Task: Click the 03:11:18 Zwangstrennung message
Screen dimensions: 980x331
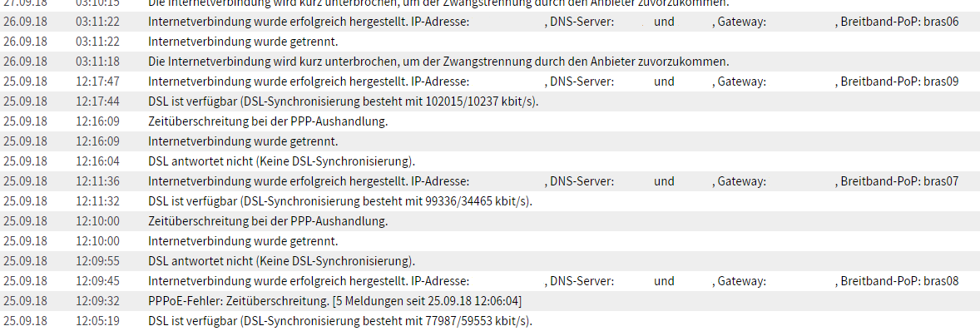Action: coord(438,62)
